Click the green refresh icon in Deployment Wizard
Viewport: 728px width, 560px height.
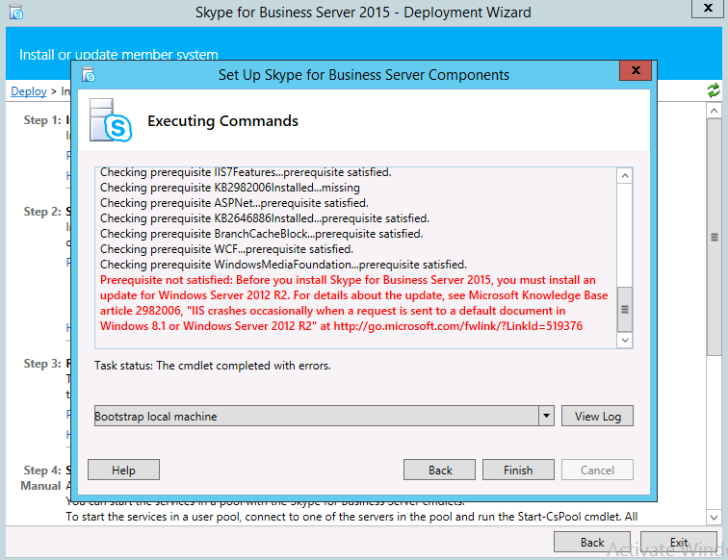tap(714, 90)
